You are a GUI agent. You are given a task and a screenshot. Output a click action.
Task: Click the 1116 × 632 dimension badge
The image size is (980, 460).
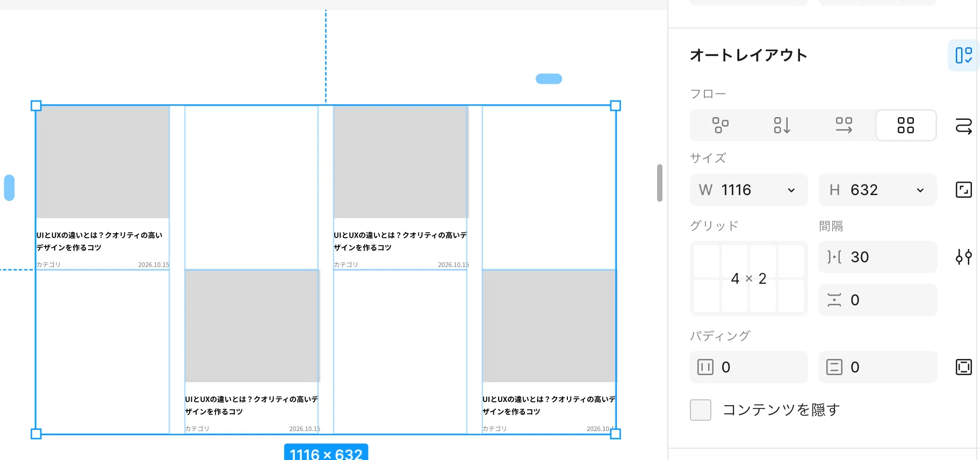click(326, 453)
